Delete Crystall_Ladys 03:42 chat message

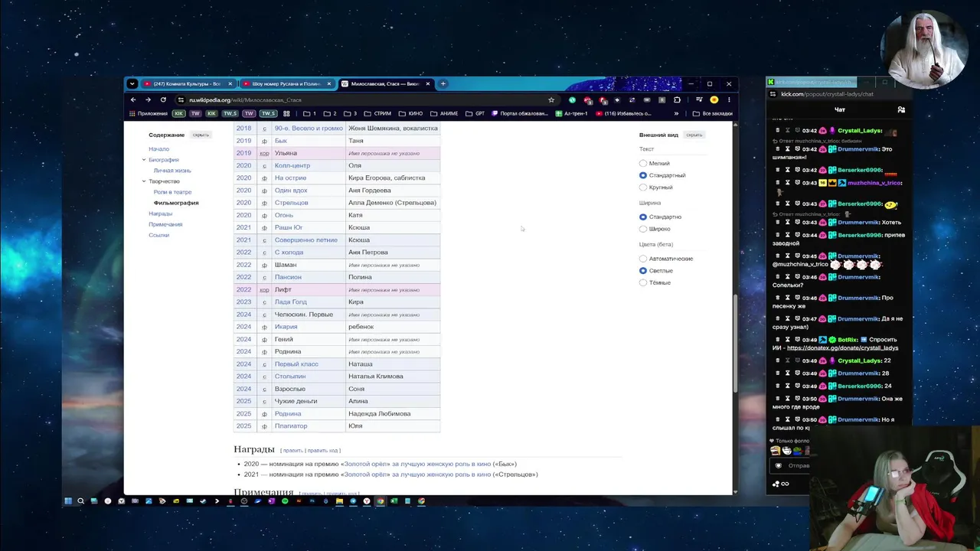778,131
